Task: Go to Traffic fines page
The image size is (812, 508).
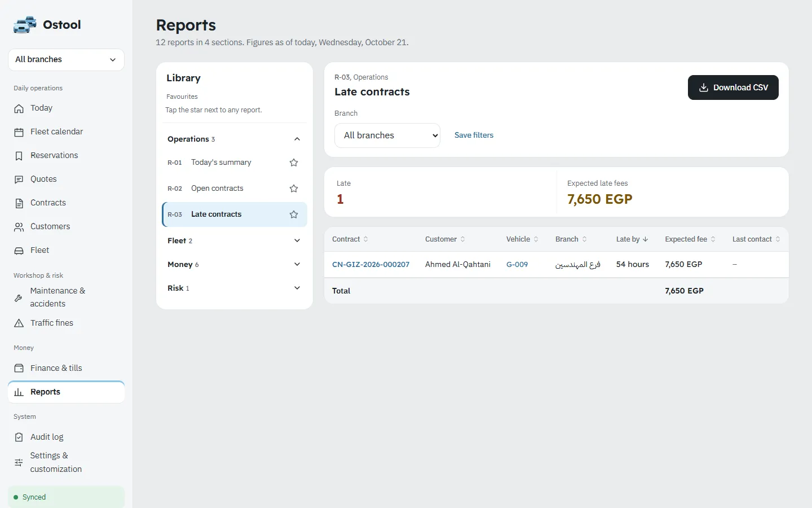Action: (66, 323)
